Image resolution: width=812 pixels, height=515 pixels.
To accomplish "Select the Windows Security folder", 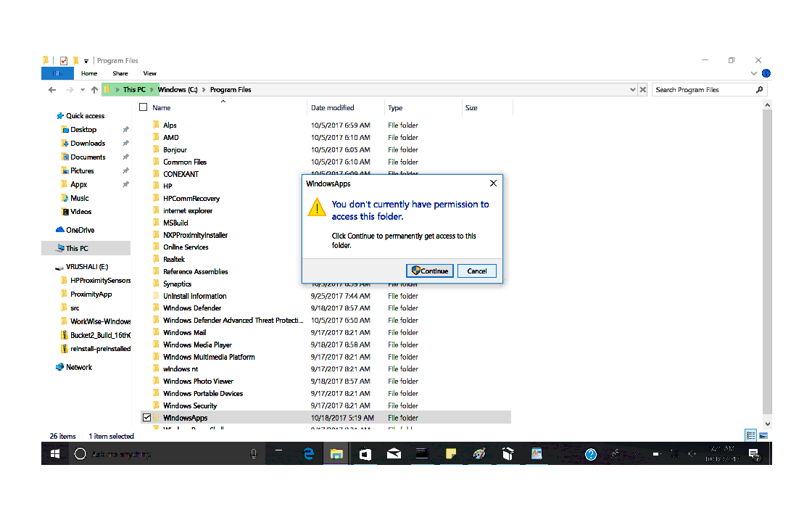I will coord(190,405).
